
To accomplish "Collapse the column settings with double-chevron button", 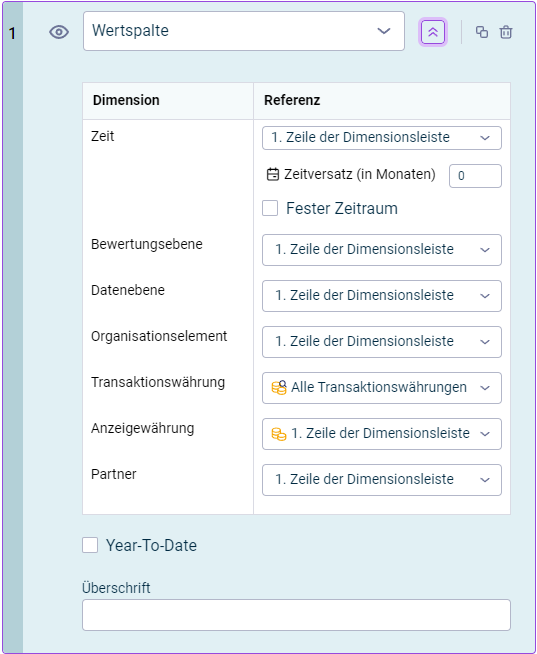I will [433, 32].
